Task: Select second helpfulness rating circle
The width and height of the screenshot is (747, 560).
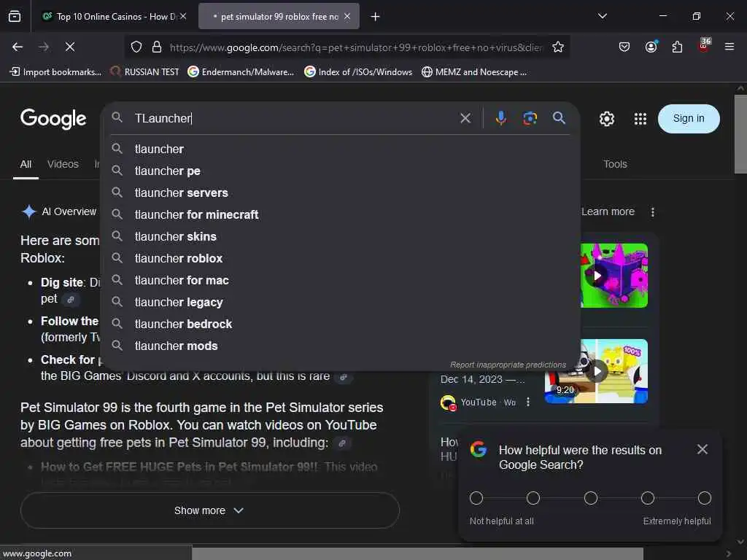Action: 533,498
